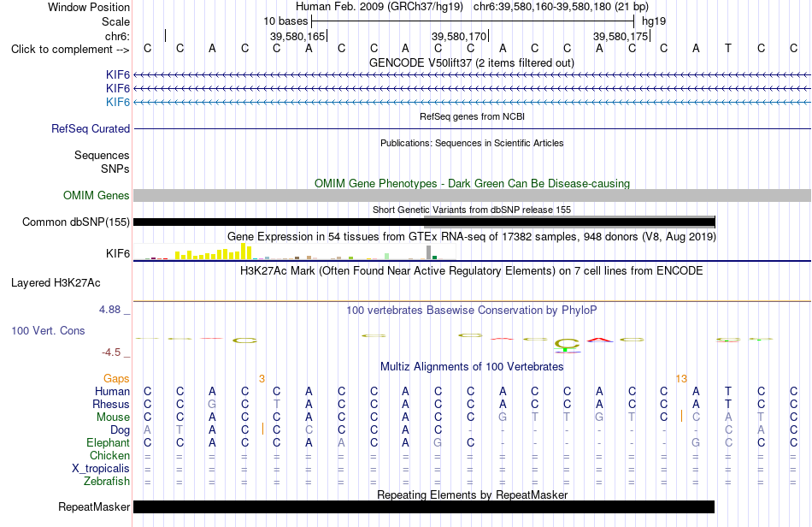Click the Common dbSNP(155) label
Viewport: 812px width, 527px height.
tap(75, 222)
